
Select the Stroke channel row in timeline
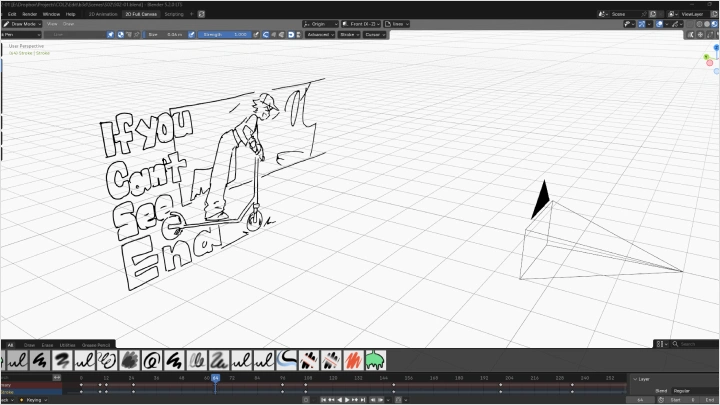tap(31, 392)
